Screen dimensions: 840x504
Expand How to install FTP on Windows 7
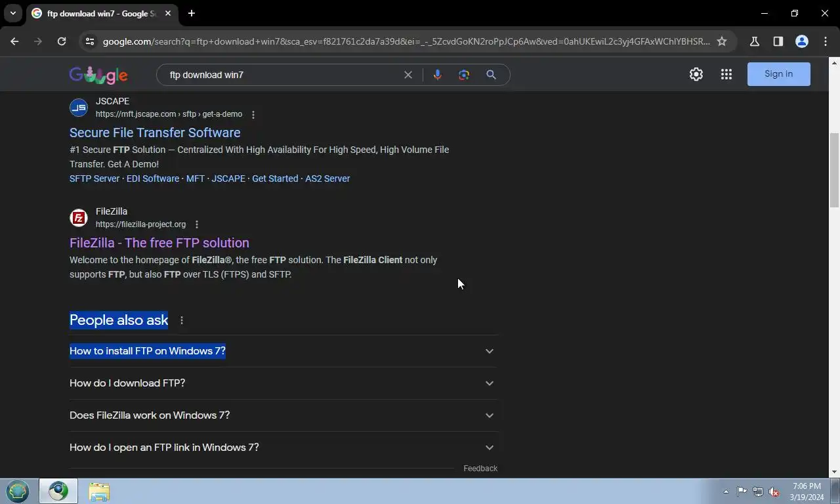[283, 351]
